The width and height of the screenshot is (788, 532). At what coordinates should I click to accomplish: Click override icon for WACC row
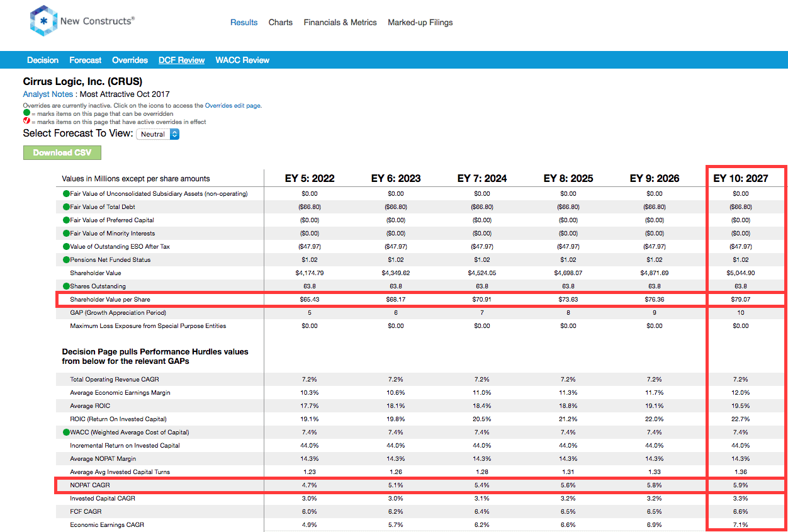click(x=66, y=433)
